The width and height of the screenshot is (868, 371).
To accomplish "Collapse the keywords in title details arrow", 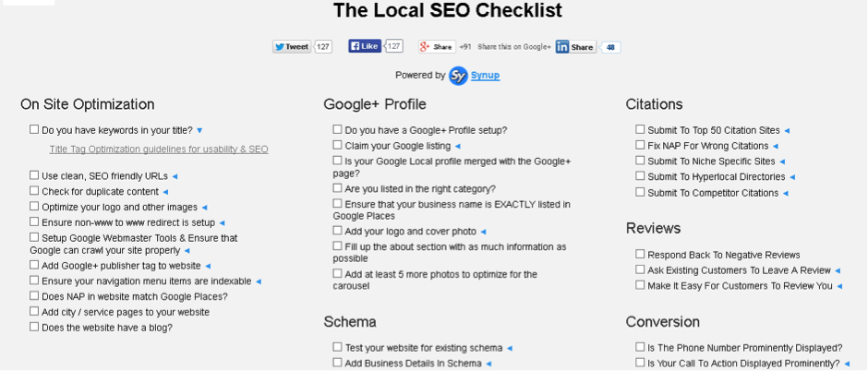I will pyautogui.click(x=199, y=131).
